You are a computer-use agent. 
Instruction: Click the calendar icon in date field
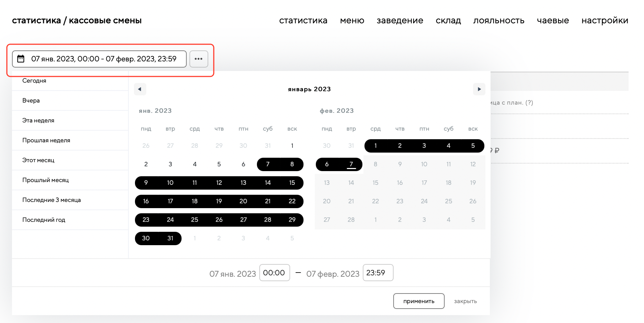pyautogui.click(x=21, y=59)
